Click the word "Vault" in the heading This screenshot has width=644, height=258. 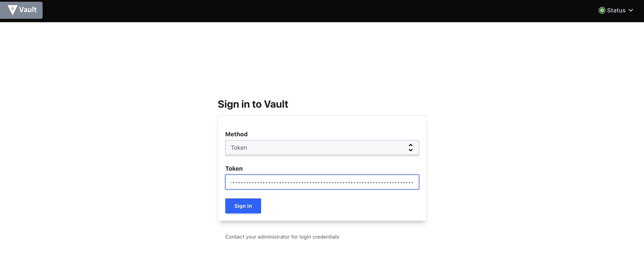tap(276, 104)
